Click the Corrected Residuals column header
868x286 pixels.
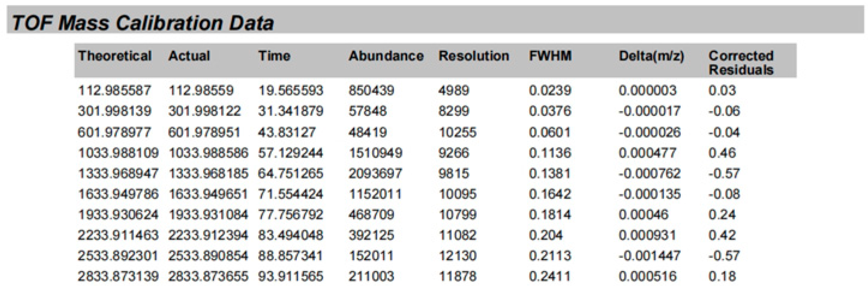click(740, 63)
